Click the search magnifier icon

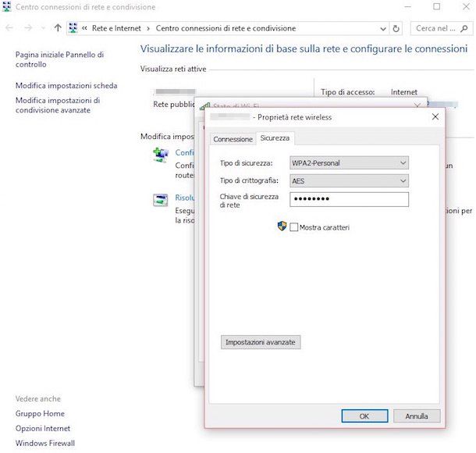click(467, 28)
